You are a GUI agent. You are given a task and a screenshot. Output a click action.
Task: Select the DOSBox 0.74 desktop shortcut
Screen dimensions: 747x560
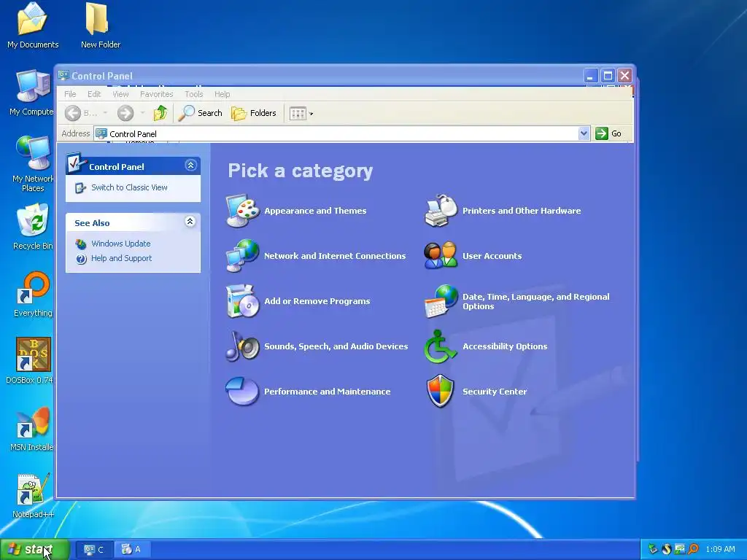pos(34,354)
